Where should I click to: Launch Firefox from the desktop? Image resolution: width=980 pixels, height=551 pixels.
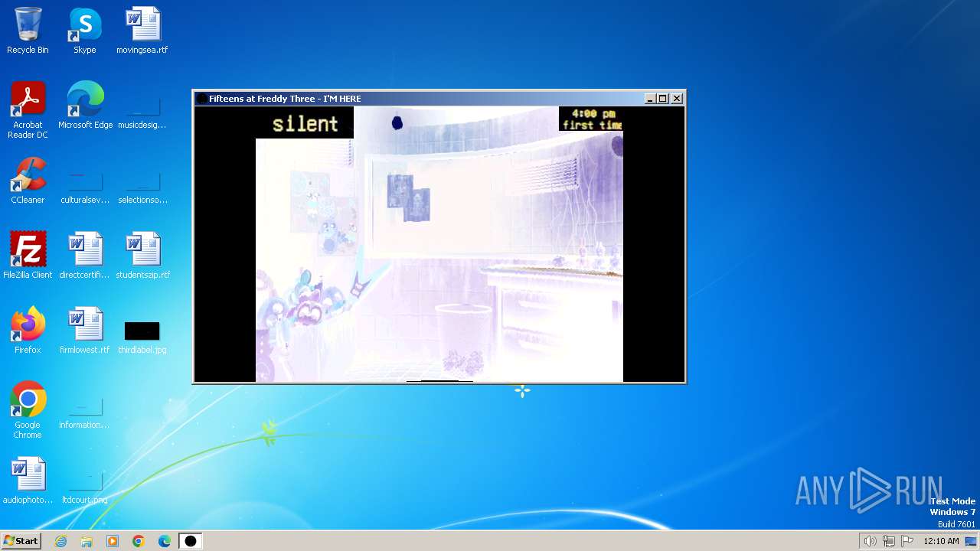tap(28, 331)
